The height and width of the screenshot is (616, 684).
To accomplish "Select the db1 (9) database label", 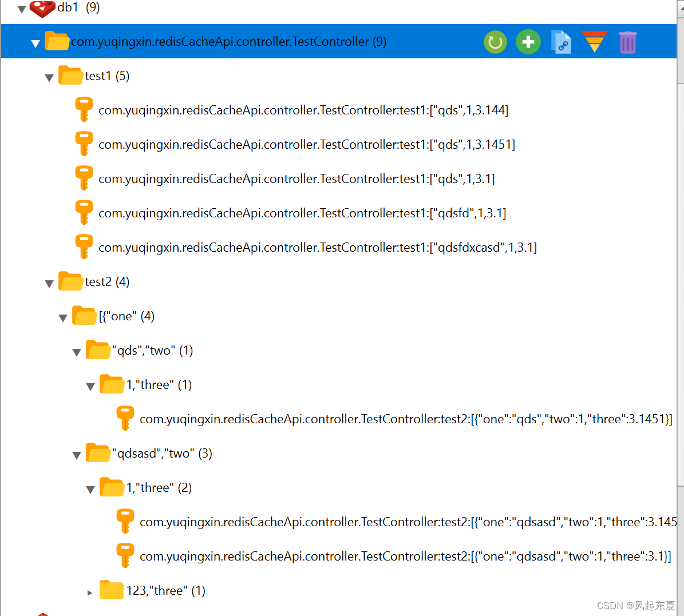I will tap(78, 7).
